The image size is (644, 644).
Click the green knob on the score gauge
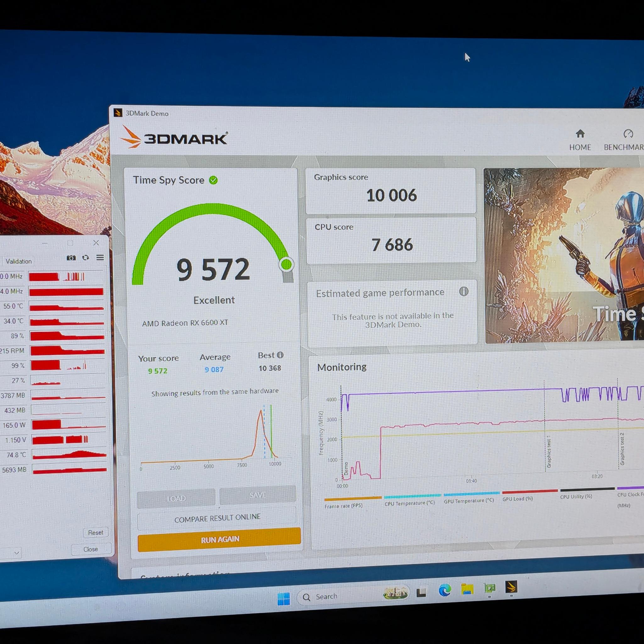coord(286,264)
